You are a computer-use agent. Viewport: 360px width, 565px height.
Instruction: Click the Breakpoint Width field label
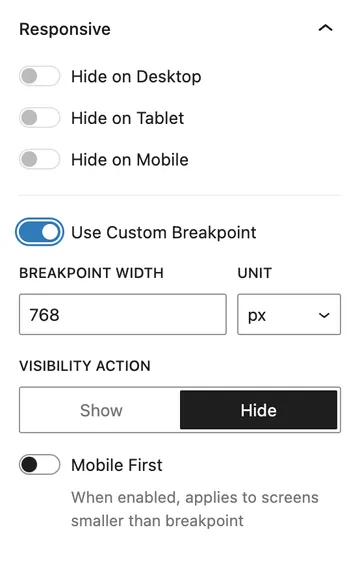coord(91,273)
